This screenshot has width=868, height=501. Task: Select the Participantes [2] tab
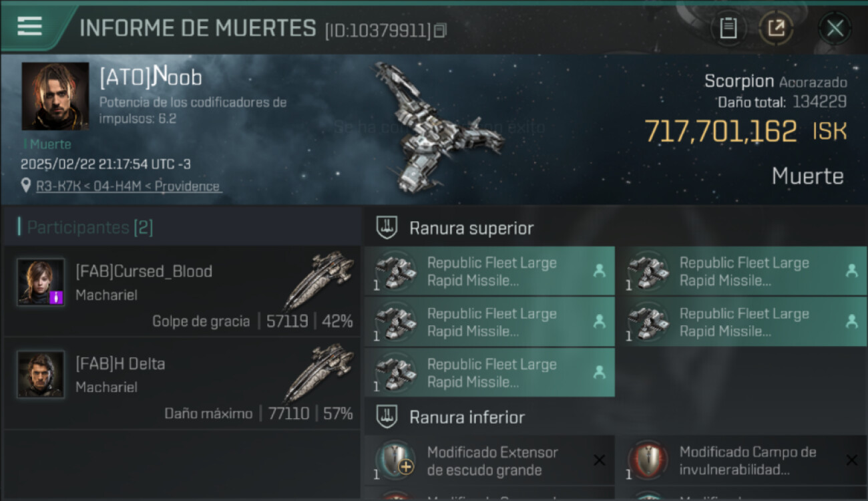(90, 228)
